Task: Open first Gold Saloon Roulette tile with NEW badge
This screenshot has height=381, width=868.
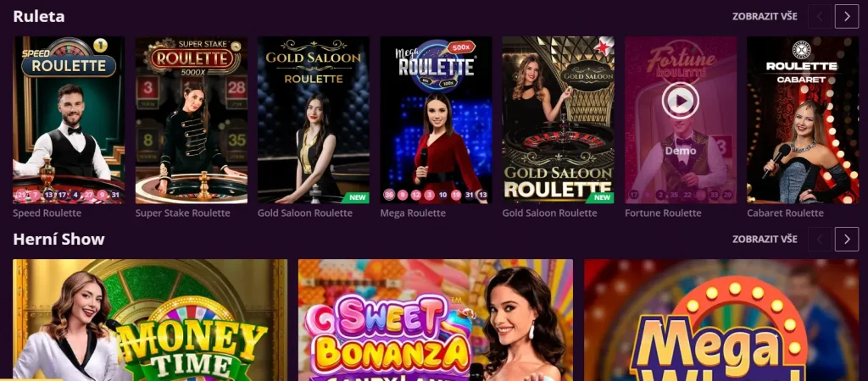Action: click(x=314, y=120)
